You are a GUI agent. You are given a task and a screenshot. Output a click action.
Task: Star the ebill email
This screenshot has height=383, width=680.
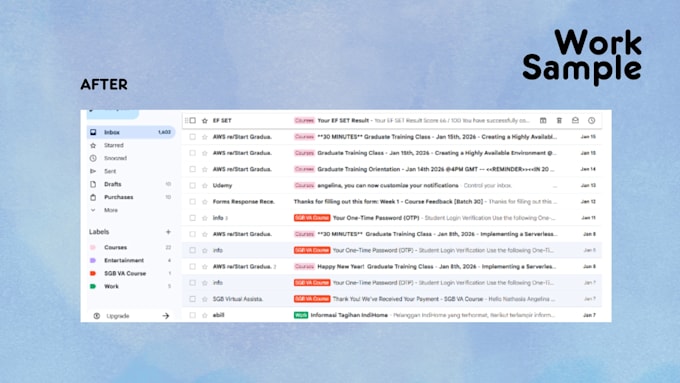click(205, 315)
